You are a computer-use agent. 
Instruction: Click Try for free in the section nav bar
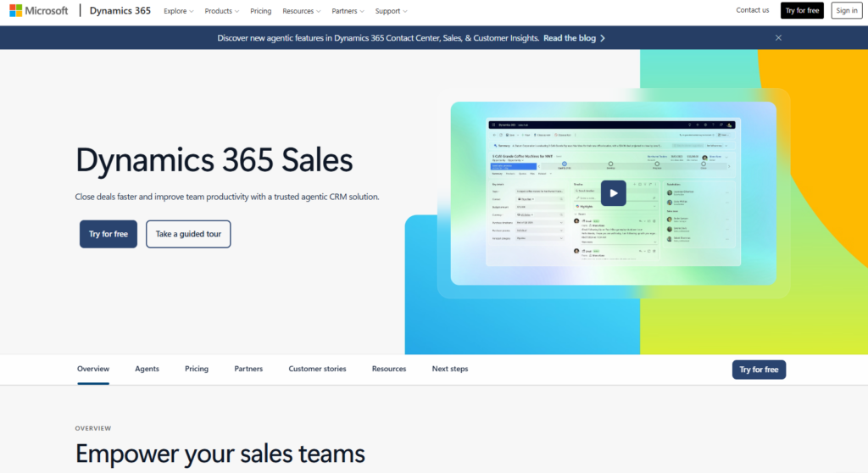pos(759,370)
